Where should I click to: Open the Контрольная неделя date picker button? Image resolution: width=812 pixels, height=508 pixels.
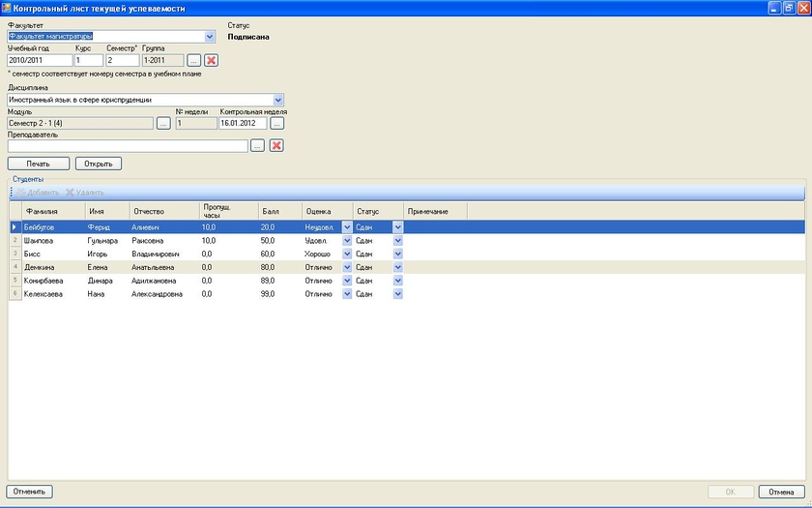pyautogui.click(x=276, y=123)
